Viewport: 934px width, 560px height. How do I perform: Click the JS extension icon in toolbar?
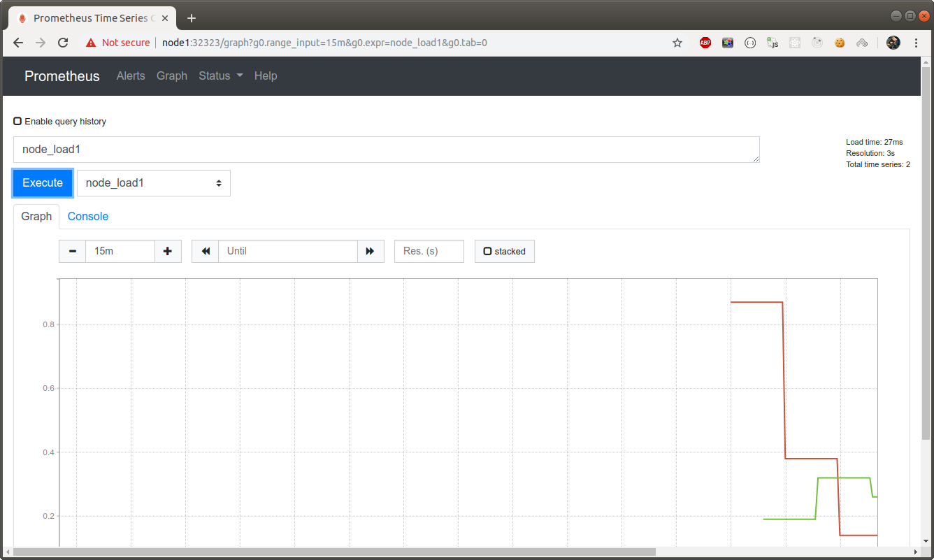pyautogui.click(x=773, y=43)
